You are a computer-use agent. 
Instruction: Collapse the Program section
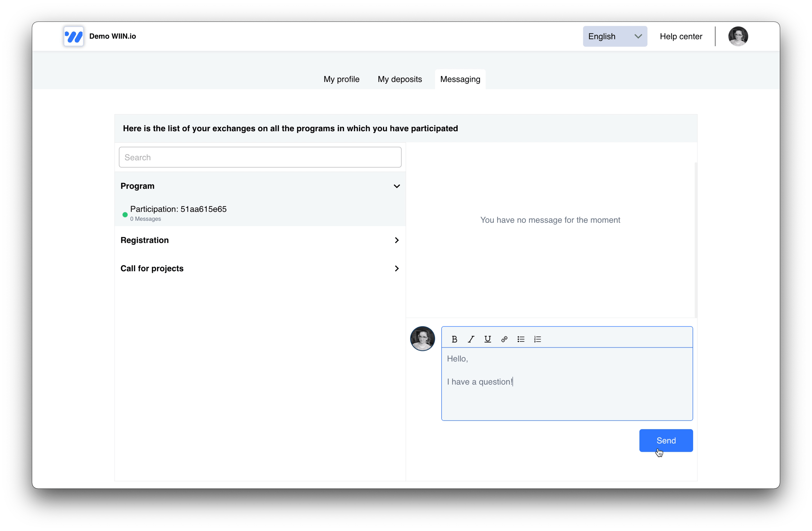(397, 186)
